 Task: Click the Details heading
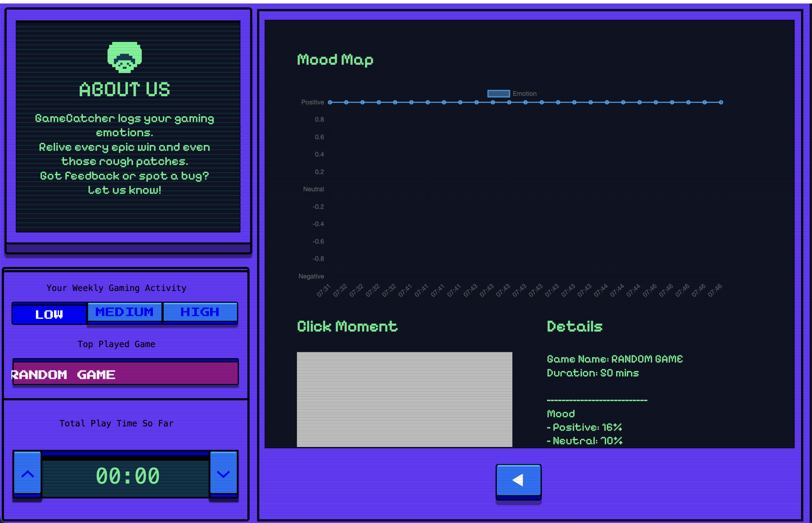click(575, 327)
